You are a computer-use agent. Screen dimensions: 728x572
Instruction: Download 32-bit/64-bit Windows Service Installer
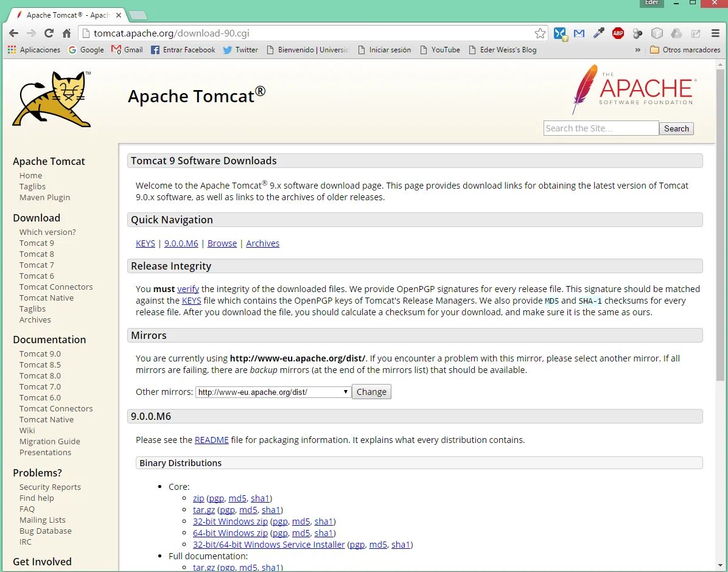[269, 545]
